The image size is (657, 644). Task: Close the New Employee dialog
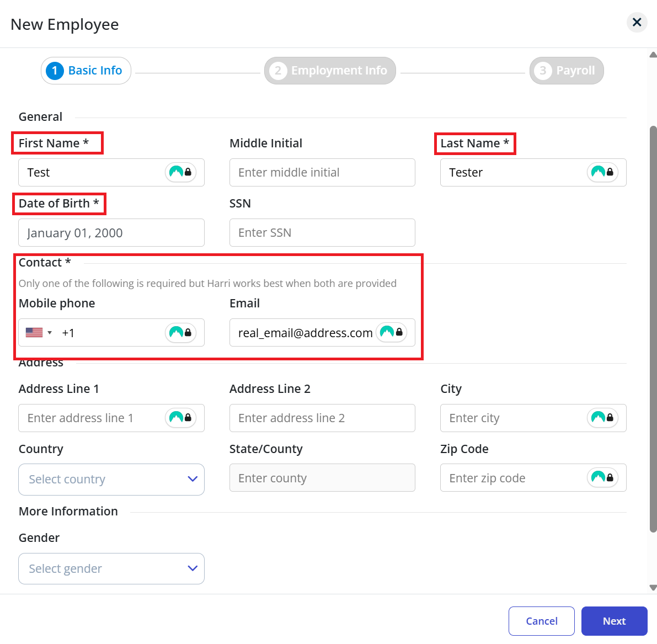pos(637,22)
